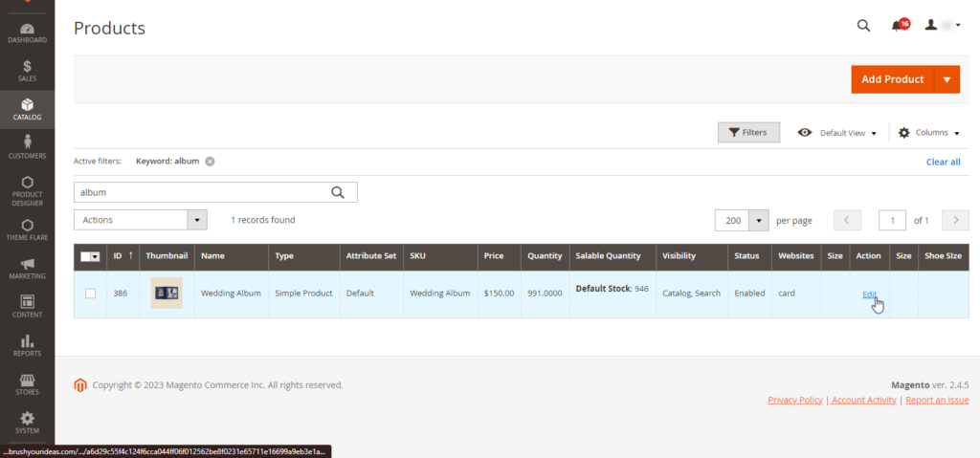This screenshot has height=458, width=980.
Task: Click the Wedding Album product thumbnail
Action: click(x=167, y=293)
